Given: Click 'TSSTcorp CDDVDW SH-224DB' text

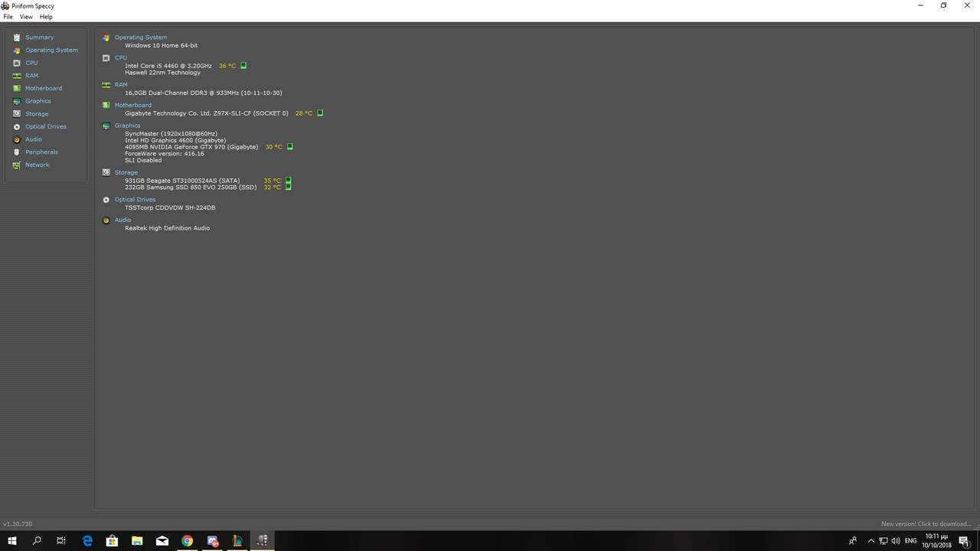Looking at the screenshot, I should 170,207.
